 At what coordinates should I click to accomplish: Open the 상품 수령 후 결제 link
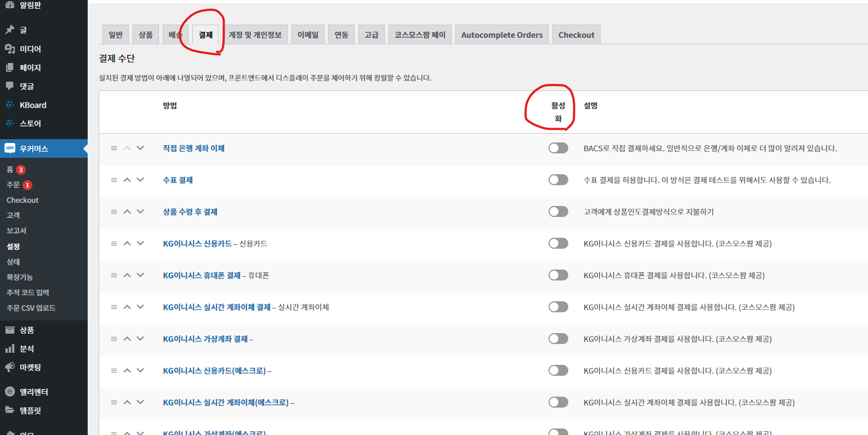[190, 212]
